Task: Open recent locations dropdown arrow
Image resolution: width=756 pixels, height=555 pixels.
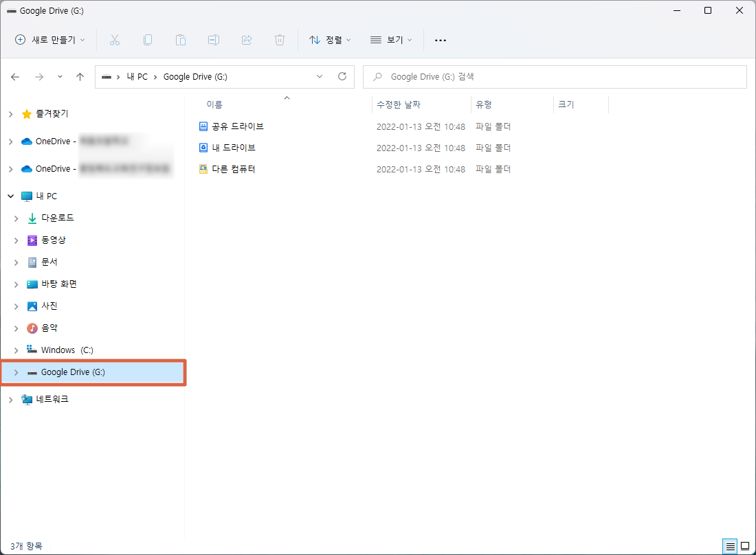Action: pyautogui.click(x=60, y=77)
